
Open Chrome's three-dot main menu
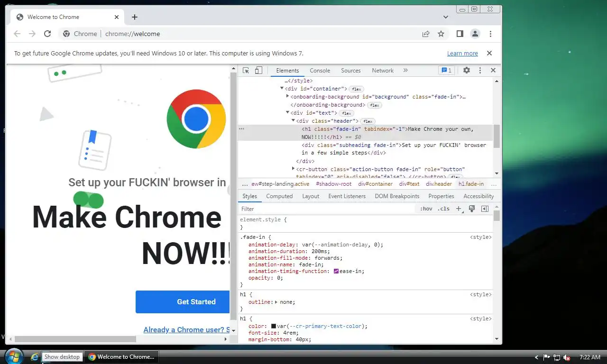coord(490,34)
